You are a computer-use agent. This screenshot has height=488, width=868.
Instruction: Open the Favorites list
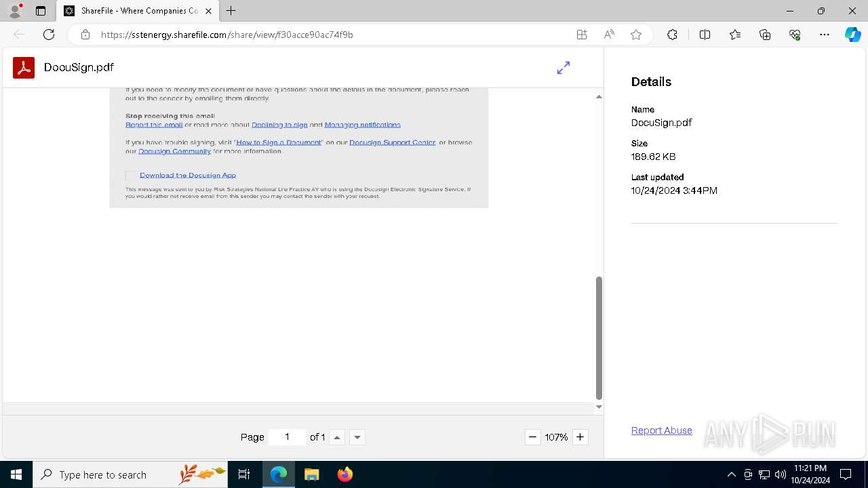(x=735, y=35)
